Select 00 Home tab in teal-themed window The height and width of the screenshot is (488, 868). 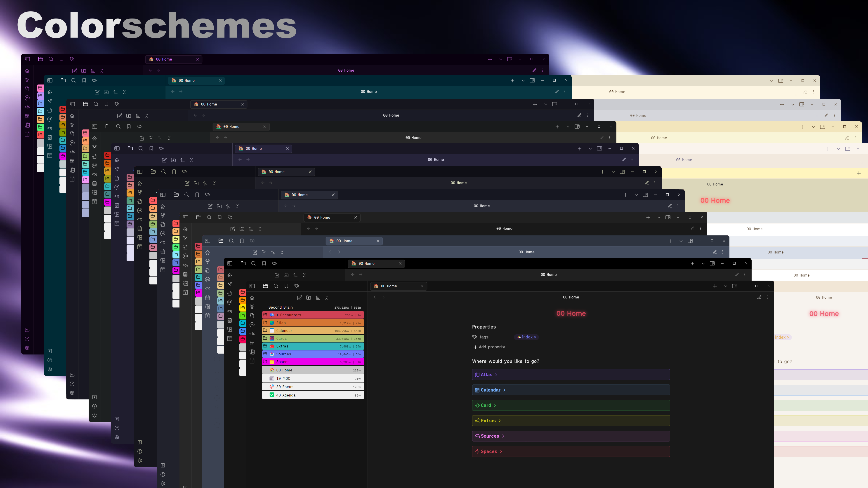(196, 80)
